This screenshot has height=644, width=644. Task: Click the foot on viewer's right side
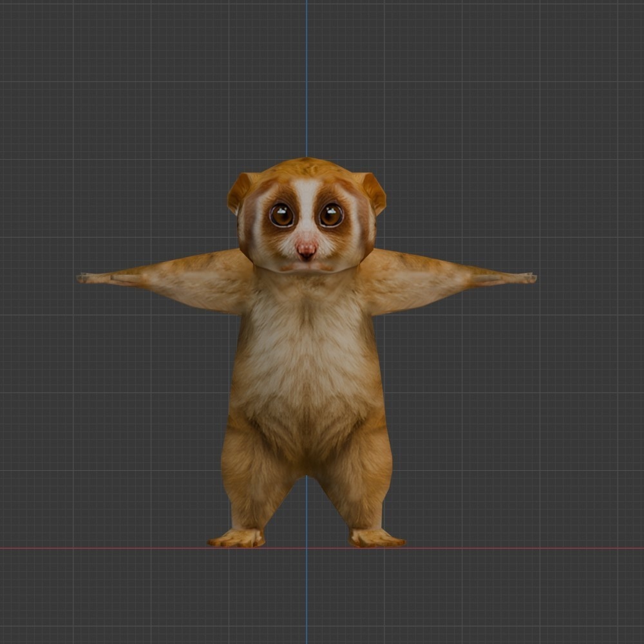[x=377, y=538]
